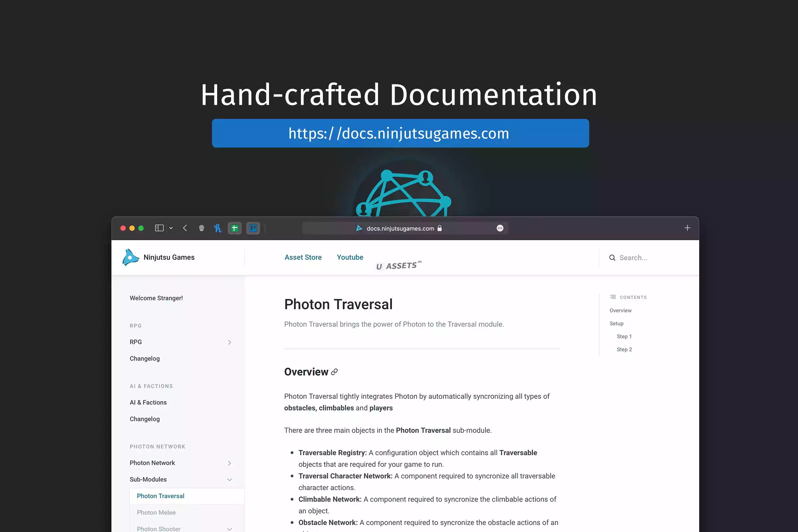The image size is (798, 532).
Task: Jump to Setup in the contents list
Action: tap(616, 323)
